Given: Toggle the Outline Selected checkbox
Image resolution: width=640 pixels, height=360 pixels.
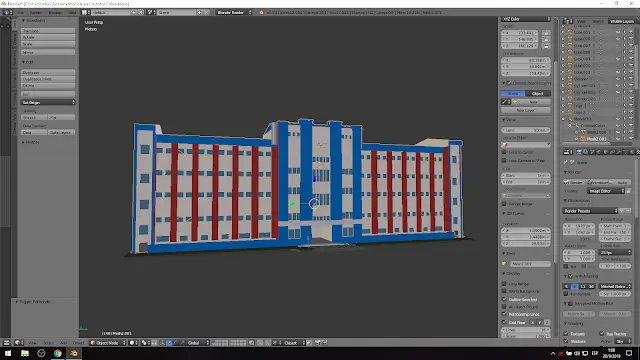Looking at the screenshot, I should [x=504, y=299].
